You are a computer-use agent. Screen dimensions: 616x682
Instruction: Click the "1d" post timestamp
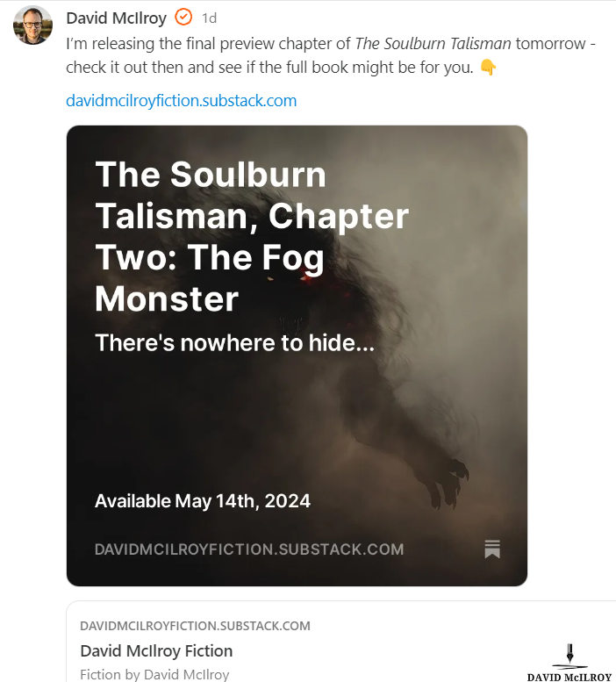pos(209,18)
